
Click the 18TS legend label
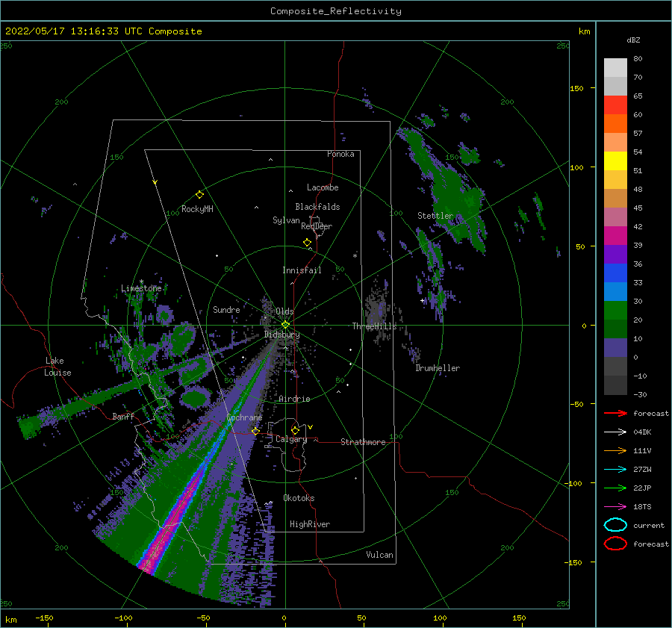click(x=642, y=507)
